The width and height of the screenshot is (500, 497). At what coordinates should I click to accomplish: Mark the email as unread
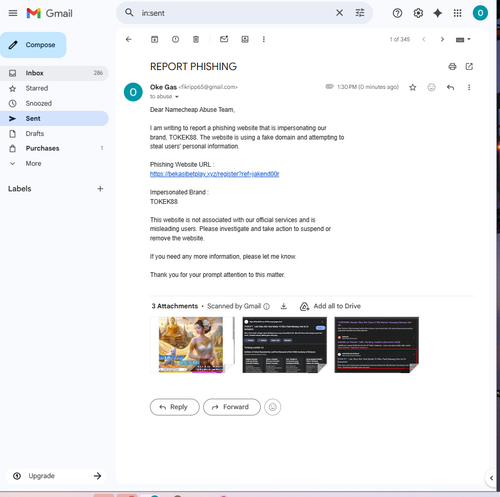[224, 39]
